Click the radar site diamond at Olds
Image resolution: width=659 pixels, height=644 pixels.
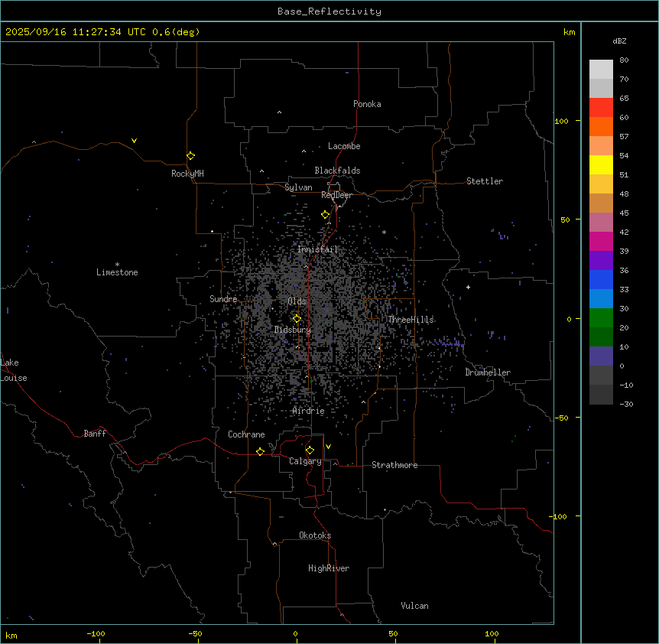297,318
